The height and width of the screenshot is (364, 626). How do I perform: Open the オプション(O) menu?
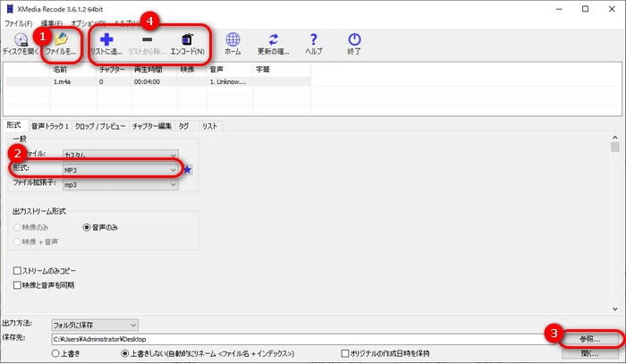(89, 23)
